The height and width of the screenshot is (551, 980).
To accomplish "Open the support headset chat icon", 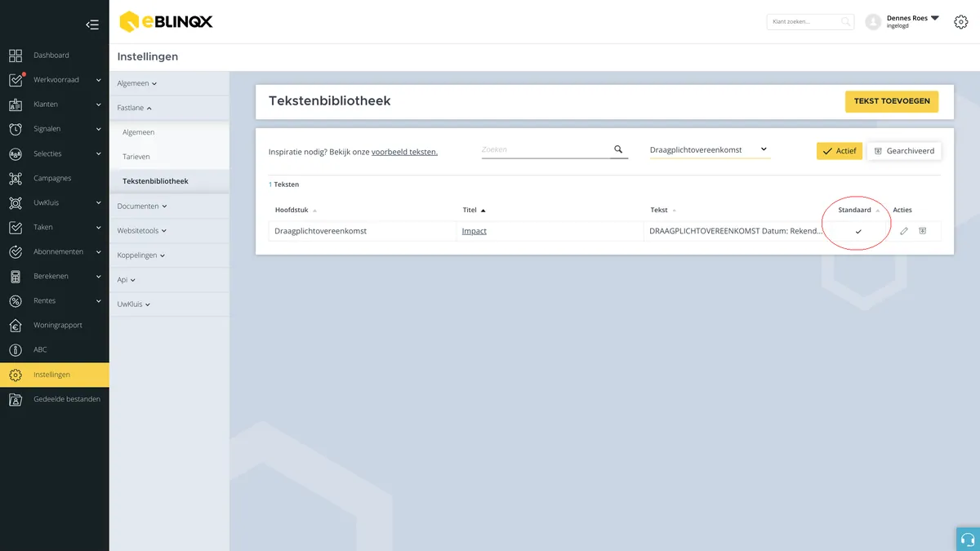I will (x=968, y=539).
